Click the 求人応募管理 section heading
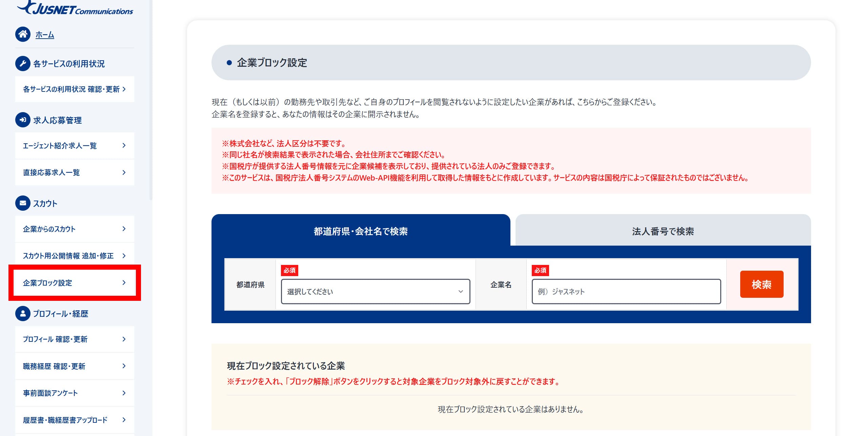 [x=57, y=120]
